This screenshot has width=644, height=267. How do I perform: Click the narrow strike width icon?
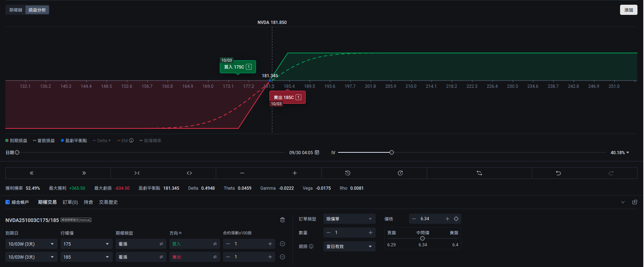coord(137,173)
